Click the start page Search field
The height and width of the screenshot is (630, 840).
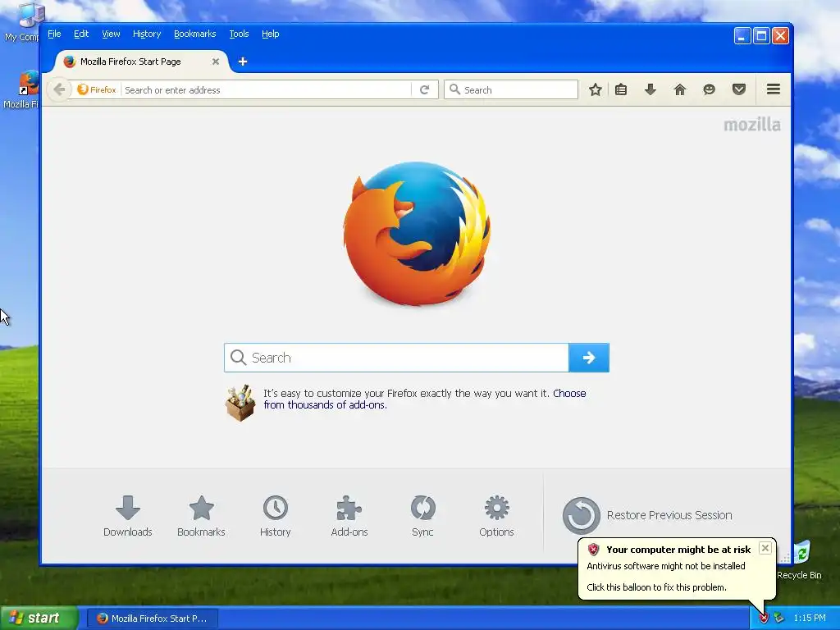click(x=396, y=358)
